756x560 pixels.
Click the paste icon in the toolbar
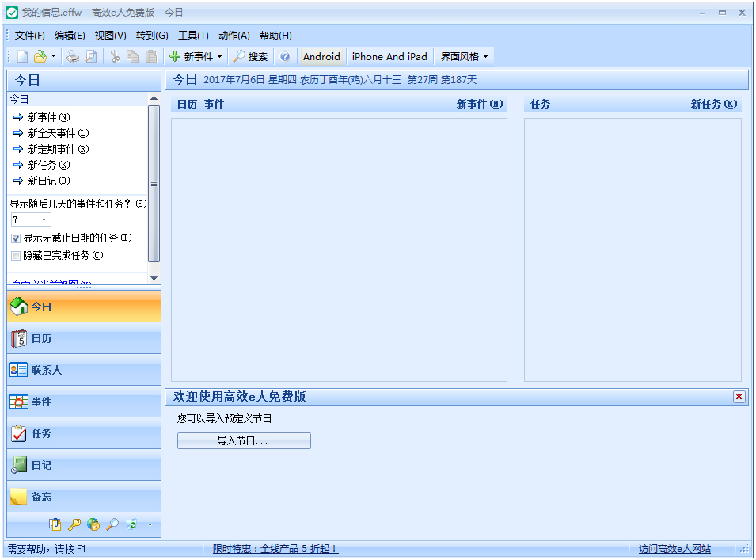(x=150, y=56)
